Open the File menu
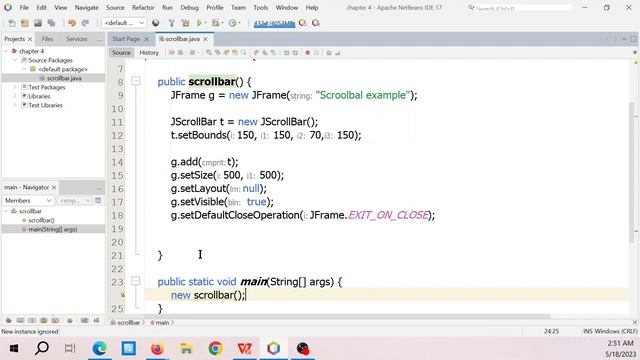The image size is (640, 360). 24,7
